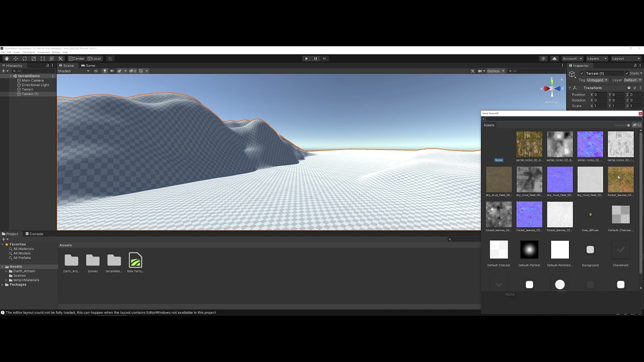The image size is (644, 362).
Task: Open Transform component help icon
Action: tap(629, 87)
